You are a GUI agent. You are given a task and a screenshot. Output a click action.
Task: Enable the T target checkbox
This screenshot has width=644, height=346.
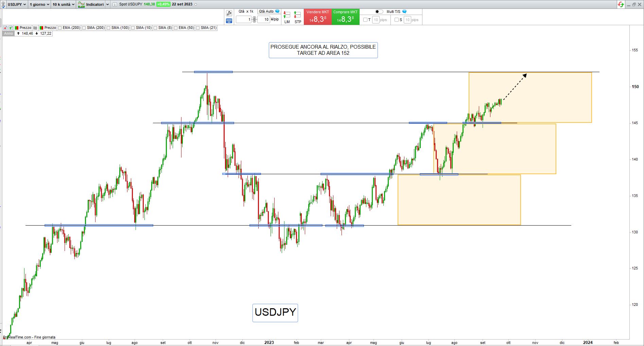365,20
